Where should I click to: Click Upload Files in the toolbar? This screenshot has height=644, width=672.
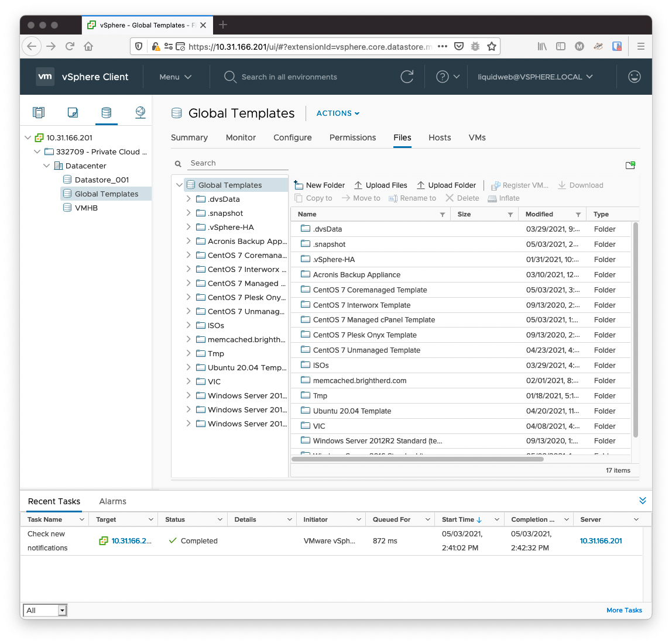click(x=380, y=185)
